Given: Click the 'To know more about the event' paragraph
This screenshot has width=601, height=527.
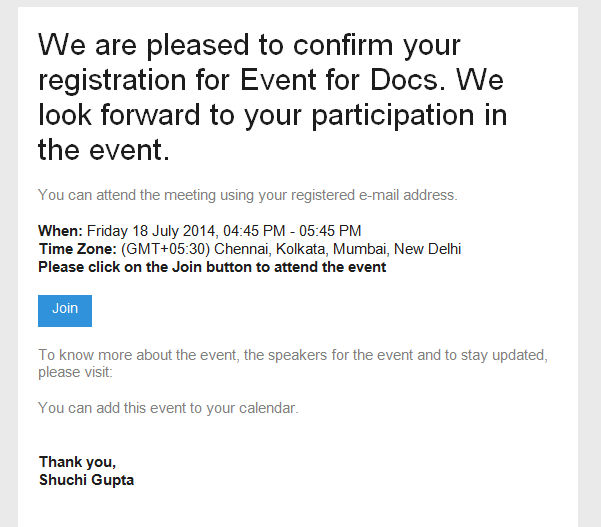Looking at the screenshot, I should coord(293,363).
